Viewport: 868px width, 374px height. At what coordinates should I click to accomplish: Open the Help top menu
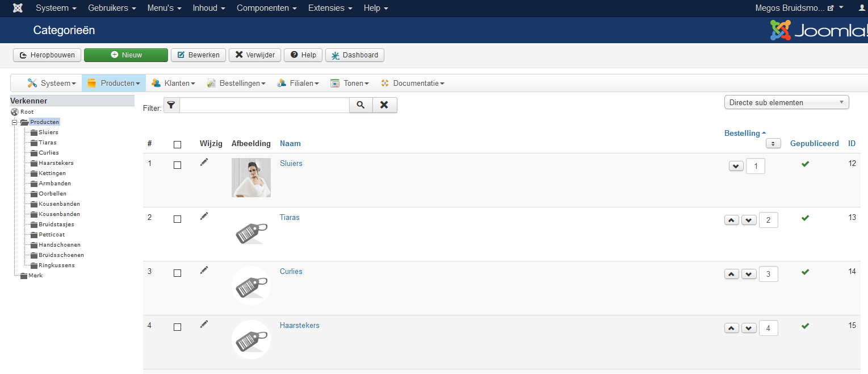(376, 8)
